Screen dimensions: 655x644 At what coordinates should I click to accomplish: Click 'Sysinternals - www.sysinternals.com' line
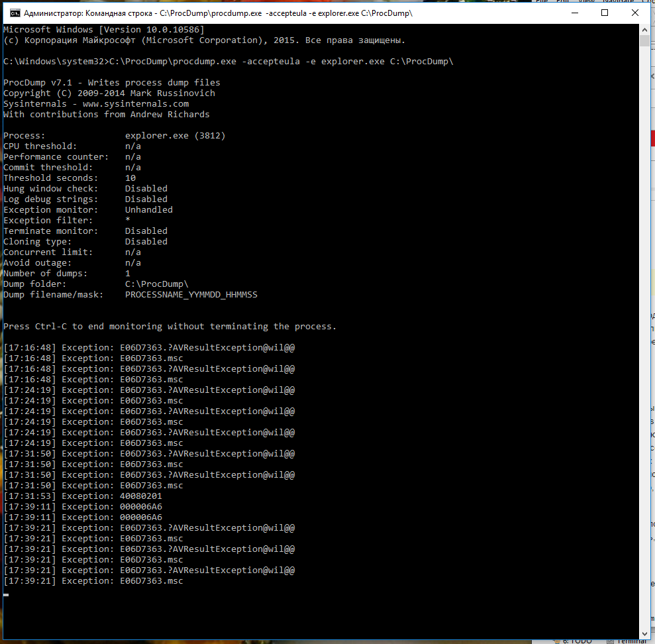96,103
